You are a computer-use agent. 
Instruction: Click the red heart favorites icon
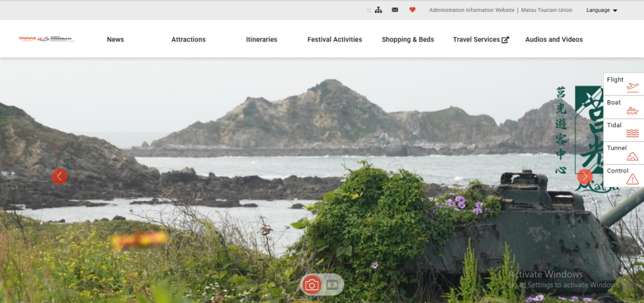point(413,10)
